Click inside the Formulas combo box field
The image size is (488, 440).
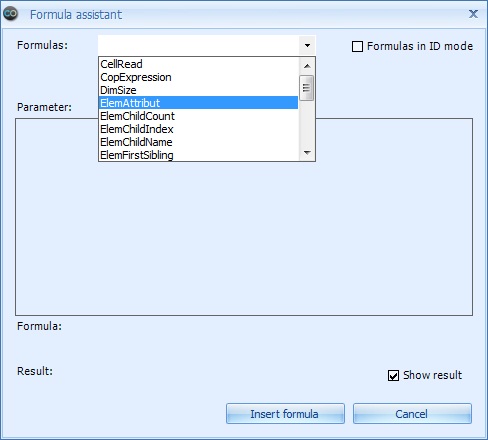pos(199,45)
